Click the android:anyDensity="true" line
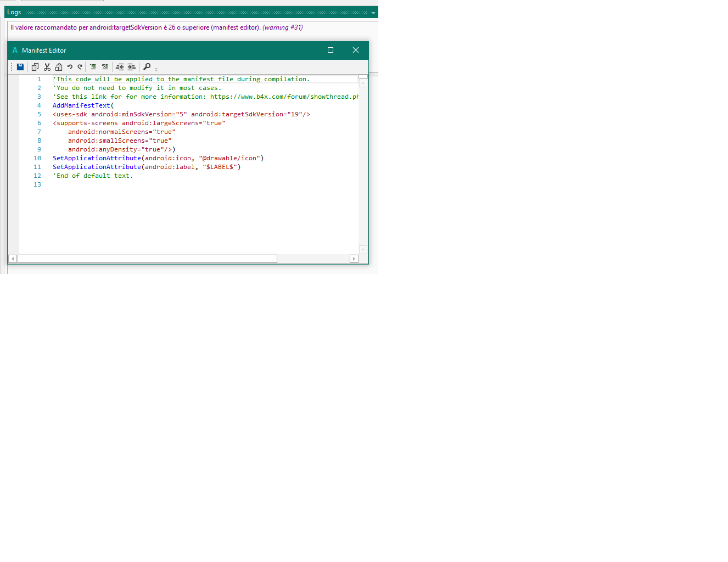Screen dimensions: 728x562 click(122, 149)
